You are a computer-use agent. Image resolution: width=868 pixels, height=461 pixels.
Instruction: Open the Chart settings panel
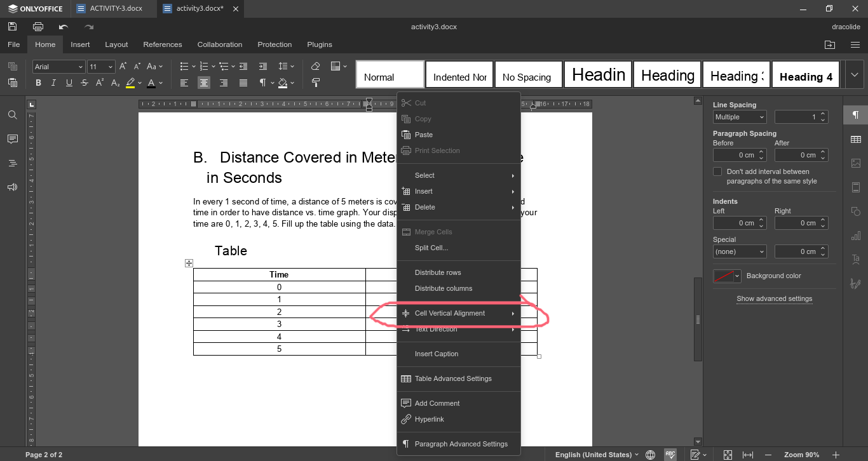[x=855, y=236]
